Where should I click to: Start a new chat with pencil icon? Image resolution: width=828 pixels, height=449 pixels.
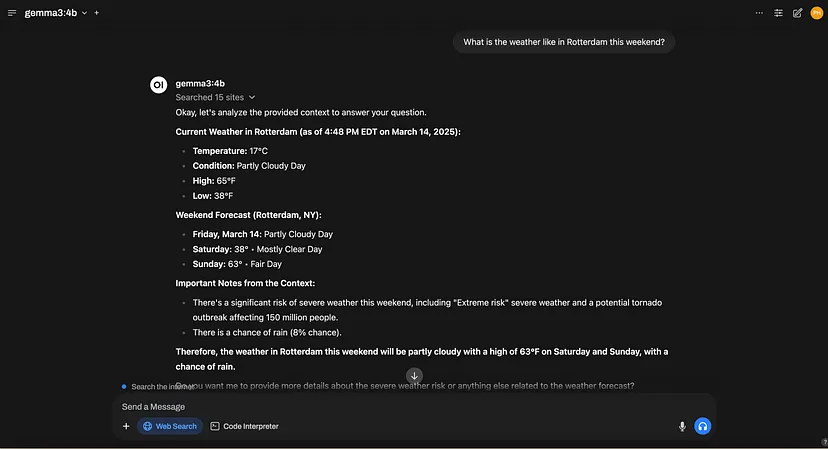[797, 13]
